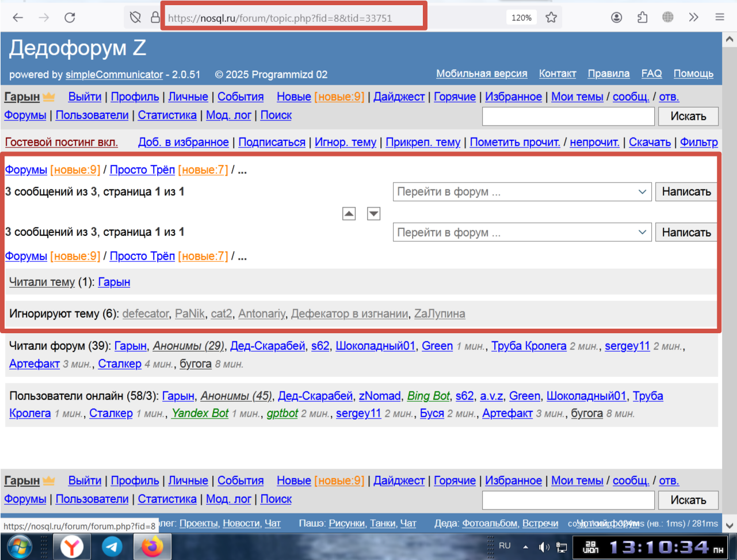Toggle guest posting via 'Гостевой постинг вкл.'
Image resolution: width=737 pixels, height=560 pixels.
[62, 142]
